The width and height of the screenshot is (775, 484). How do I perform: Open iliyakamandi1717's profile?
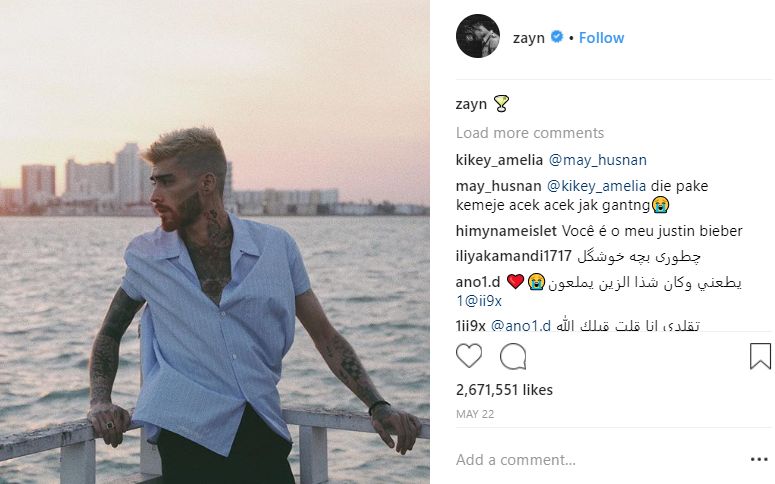coord(514,256)
